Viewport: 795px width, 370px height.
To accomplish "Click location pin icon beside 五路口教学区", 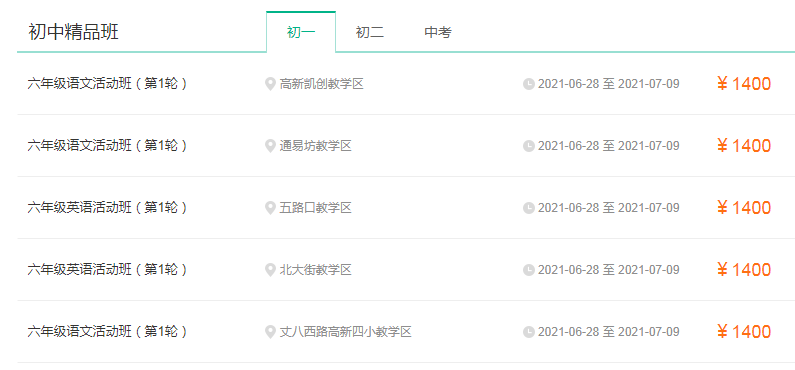I will 270,208.
